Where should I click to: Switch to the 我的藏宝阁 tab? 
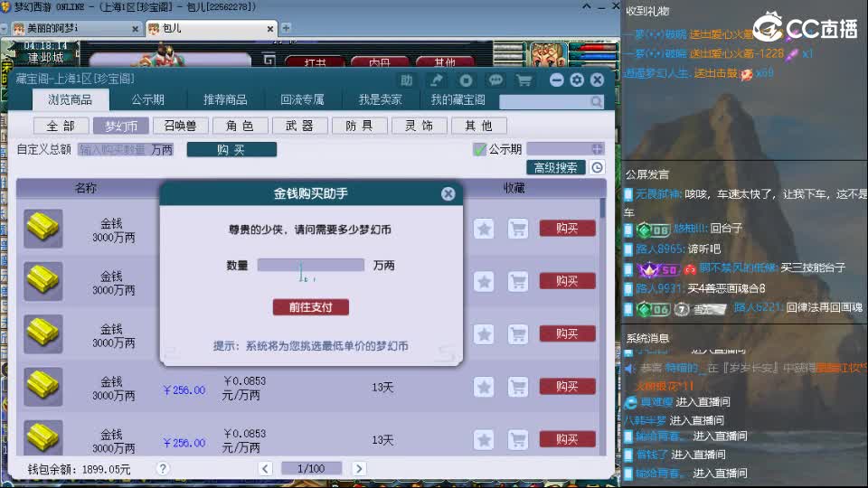[x=458, y=99]
